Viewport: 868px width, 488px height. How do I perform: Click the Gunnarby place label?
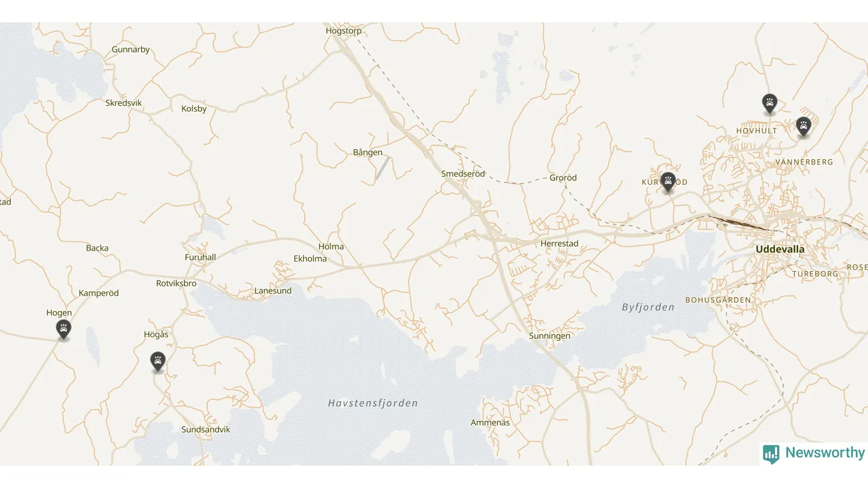(x=131, y=49)
